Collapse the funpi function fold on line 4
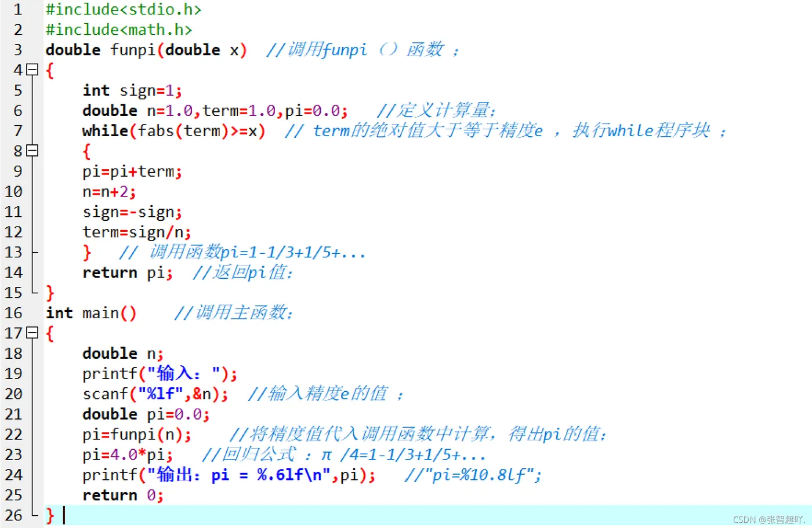This screenshot has width=812, height=528. [32, 70]
